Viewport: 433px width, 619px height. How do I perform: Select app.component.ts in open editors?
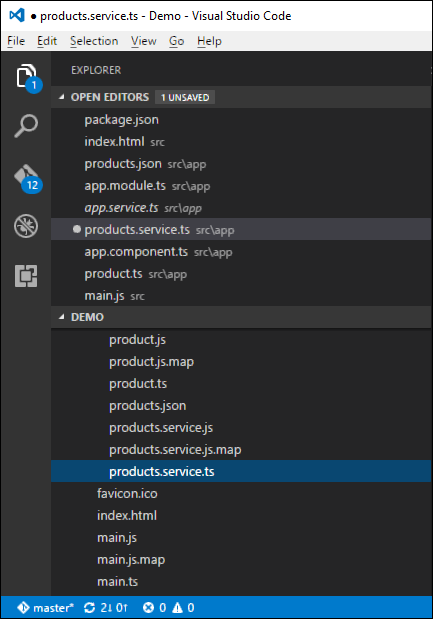pyautogui.click(x=241, y=251)
